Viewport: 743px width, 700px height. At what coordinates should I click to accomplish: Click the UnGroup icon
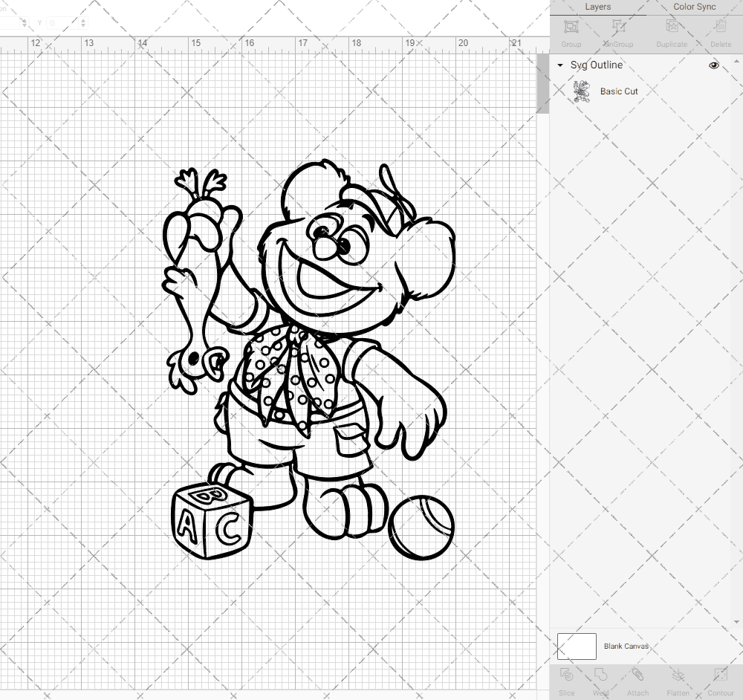618,27
